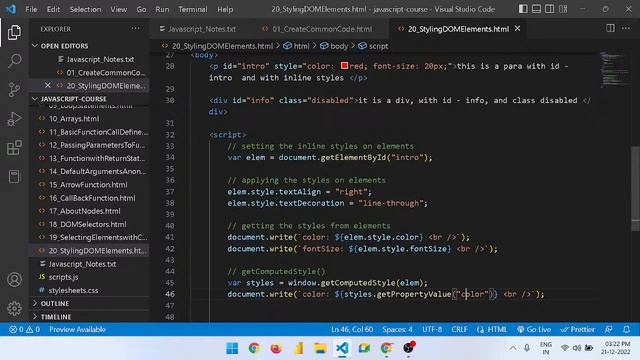The width and height of the screenshot is (640, 360).
Task: Open the Run menu
Action: tap(162, 9)
